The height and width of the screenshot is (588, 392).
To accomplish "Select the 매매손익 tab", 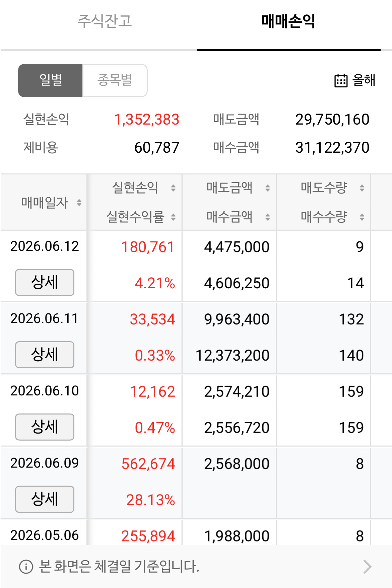I will pyautogui.click(x=288, y=21).
